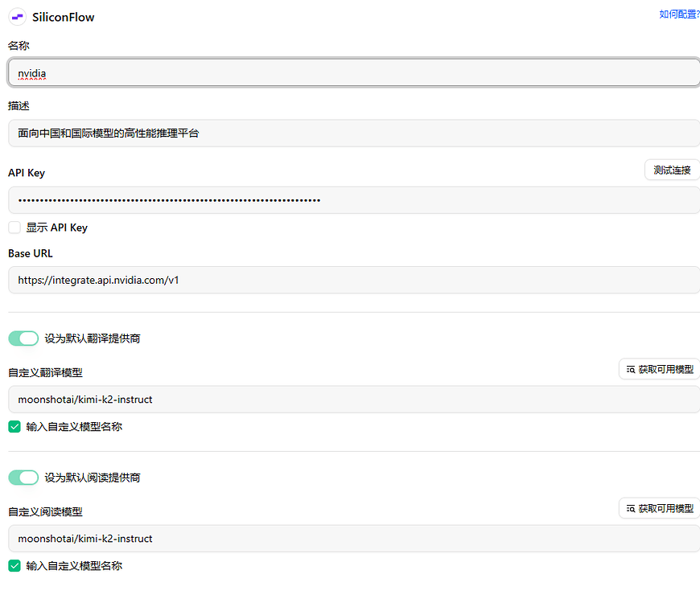Toggle the 设为默认翻译提供商 switch
Screen dimensions: 700x603
click(23, 338)
